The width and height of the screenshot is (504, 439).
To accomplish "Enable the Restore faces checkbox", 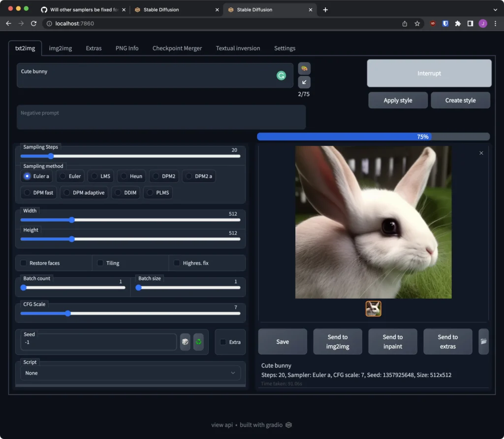I will point(24,263).
